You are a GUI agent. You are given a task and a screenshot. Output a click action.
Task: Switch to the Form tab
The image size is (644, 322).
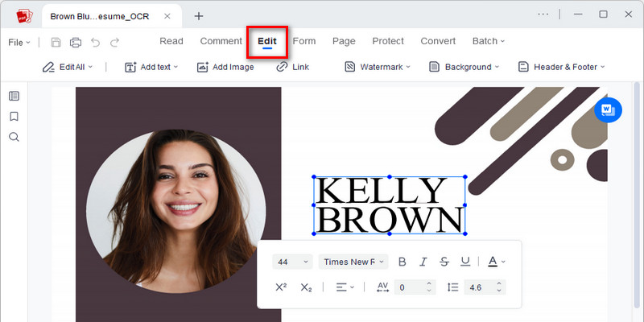tap(304, 41)
